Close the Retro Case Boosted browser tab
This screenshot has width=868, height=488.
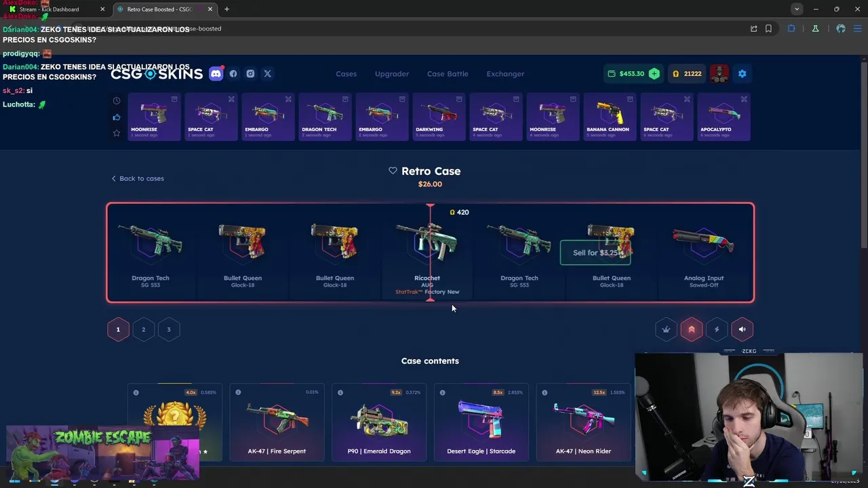click(210, 9)
